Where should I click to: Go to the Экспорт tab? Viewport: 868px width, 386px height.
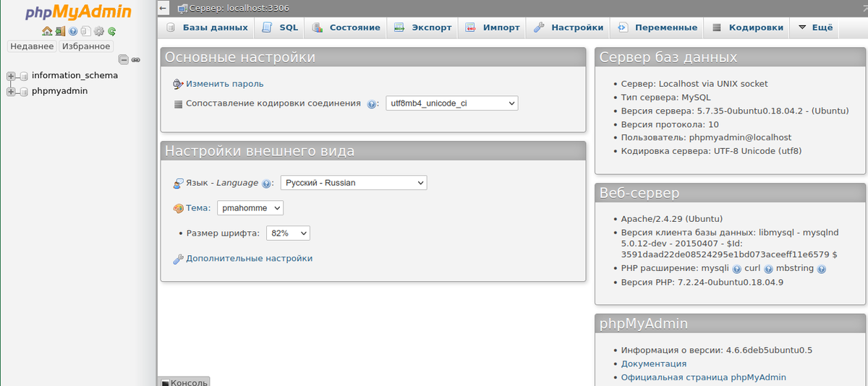pyautogui.click(x=422, y=27)
